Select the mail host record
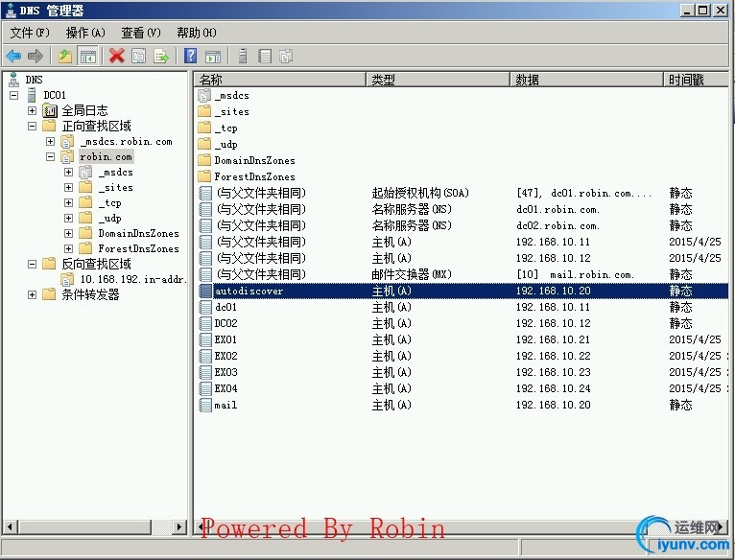The width and height of the screenshot is (735, 560). click(x=462, y=406)
